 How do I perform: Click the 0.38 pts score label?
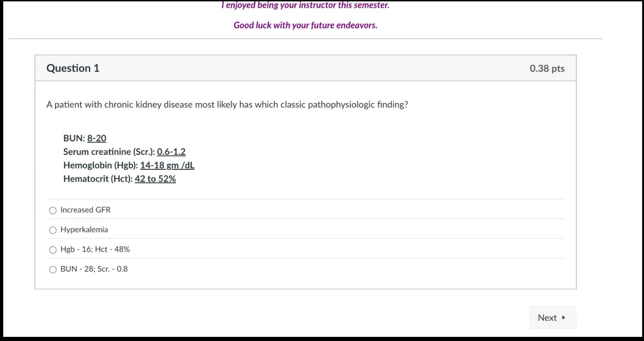[x=547, y=69]
